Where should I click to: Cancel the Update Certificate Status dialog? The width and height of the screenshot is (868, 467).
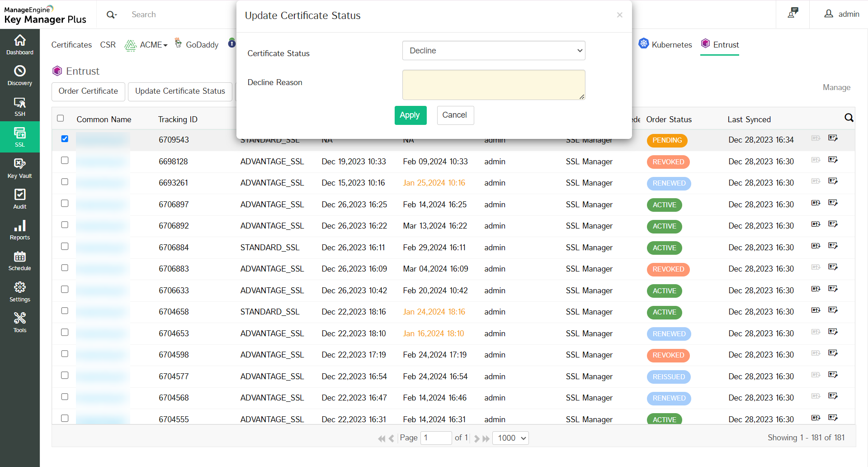tap(455, 115)
